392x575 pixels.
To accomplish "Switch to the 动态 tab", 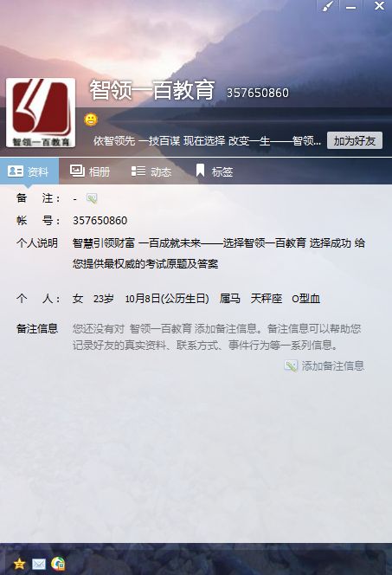I will click(x=151, y=171).
